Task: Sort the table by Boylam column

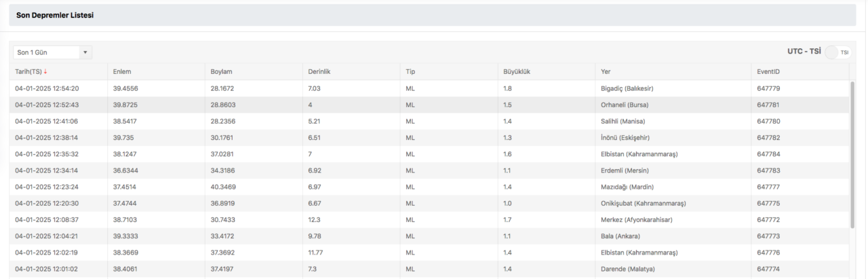Action: pos(222,72)
